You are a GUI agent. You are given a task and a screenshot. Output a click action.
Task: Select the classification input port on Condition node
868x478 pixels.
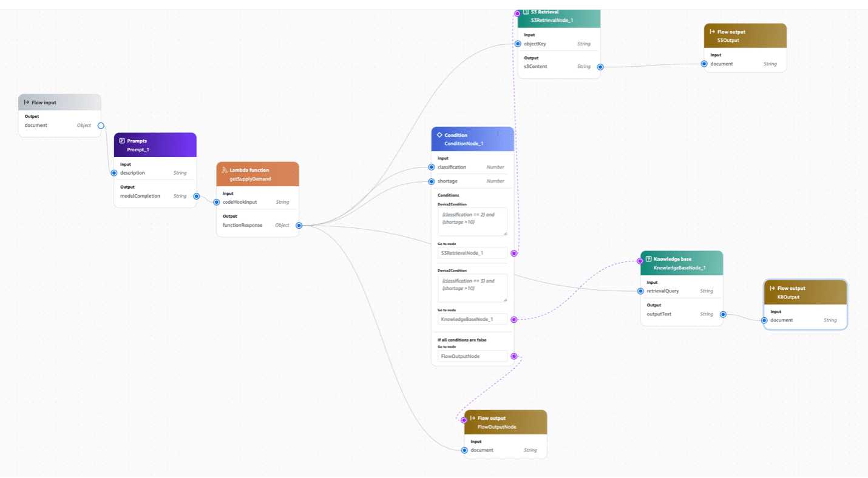[432, 167]
